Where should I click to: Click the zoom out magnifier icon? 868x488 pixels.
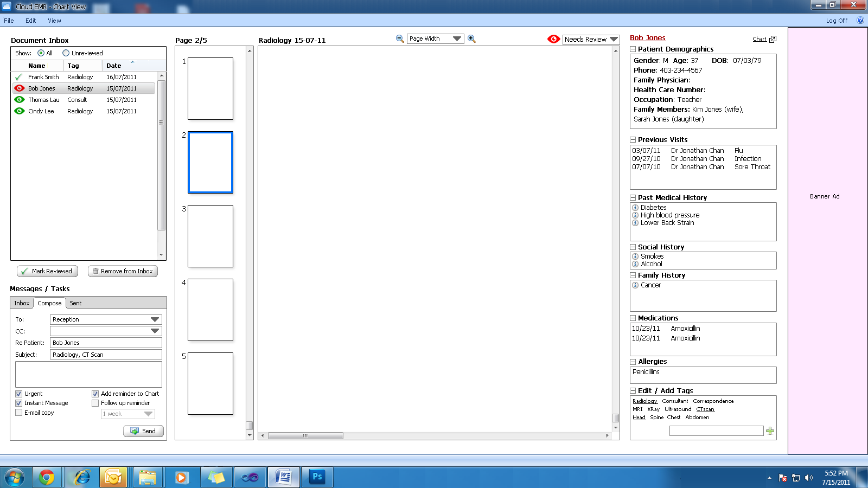pos(400,38)
